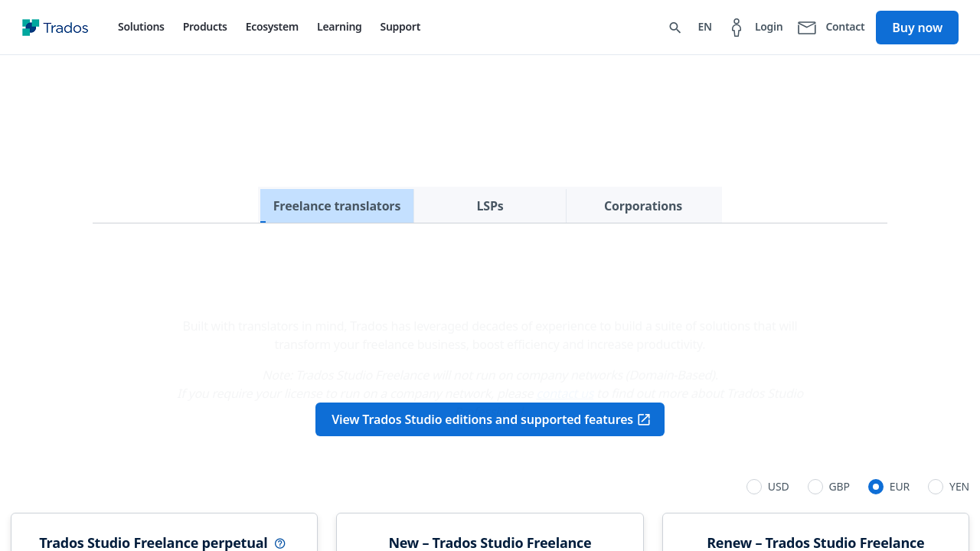Expand the Learning menu
Viewport: 980px width, 551px height.
pos(339,27)
